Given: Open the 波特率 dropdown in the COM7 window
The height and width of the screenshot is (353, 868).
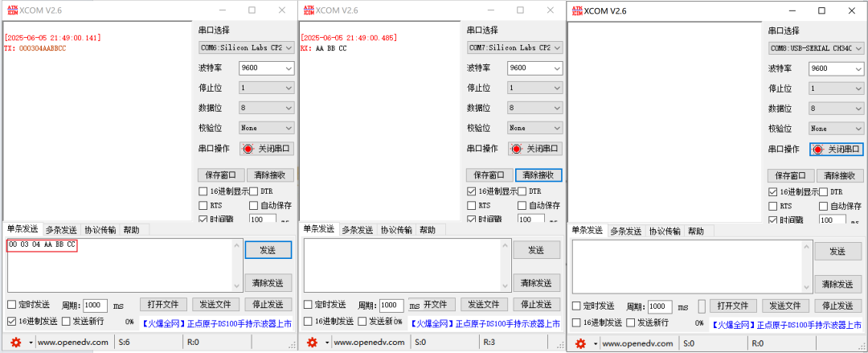Looking at the screenshot, I should pyautogui.click(x=535, y=68).
